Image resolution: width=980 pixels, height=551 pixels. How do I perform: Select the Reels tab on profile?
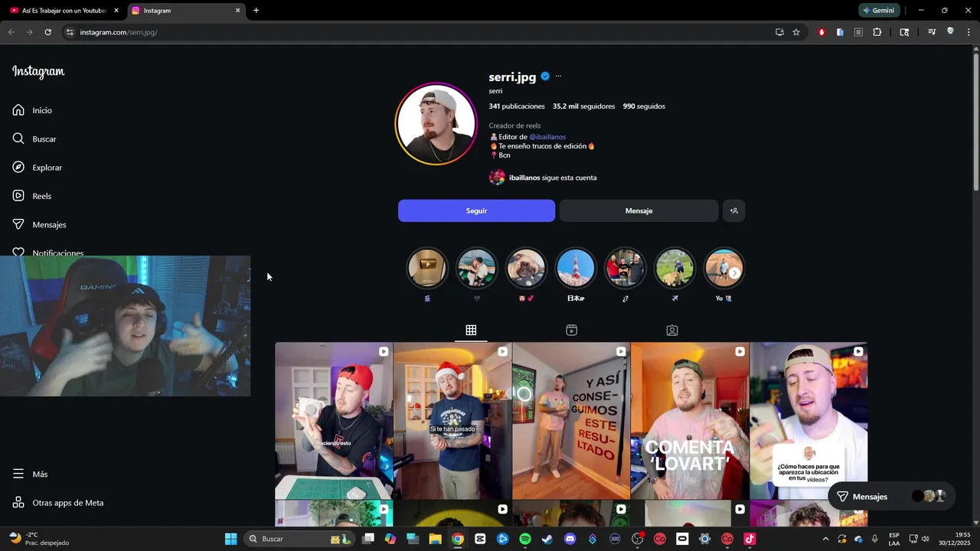click(571, 330)
